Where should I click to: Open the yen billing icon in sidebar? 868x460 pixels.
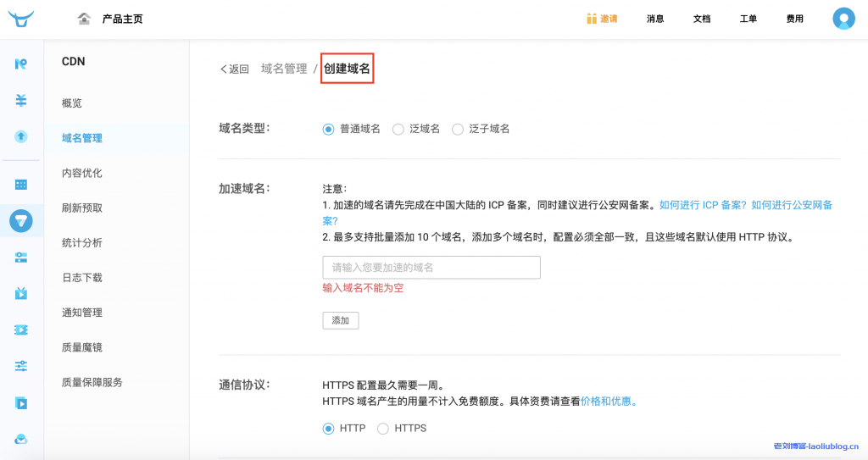pyautogui.click(x=21, y=100)
